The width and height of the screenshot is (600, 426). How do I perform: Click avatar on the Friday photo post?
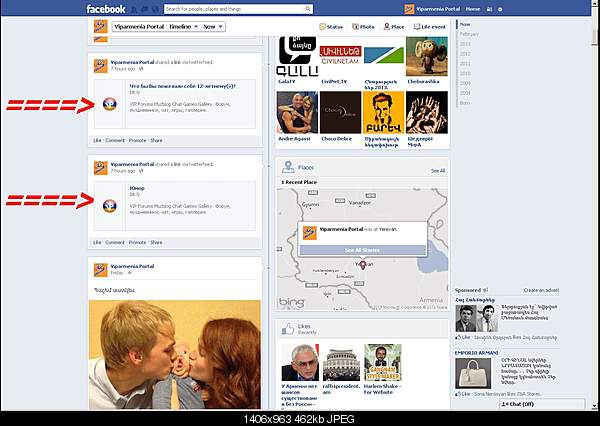click(x=101, y=270)
